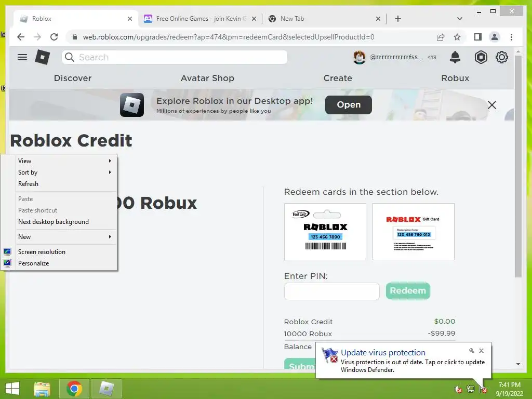532x399 pixels.
Task: Click the site lock icon in address bar
Action: 75,37
